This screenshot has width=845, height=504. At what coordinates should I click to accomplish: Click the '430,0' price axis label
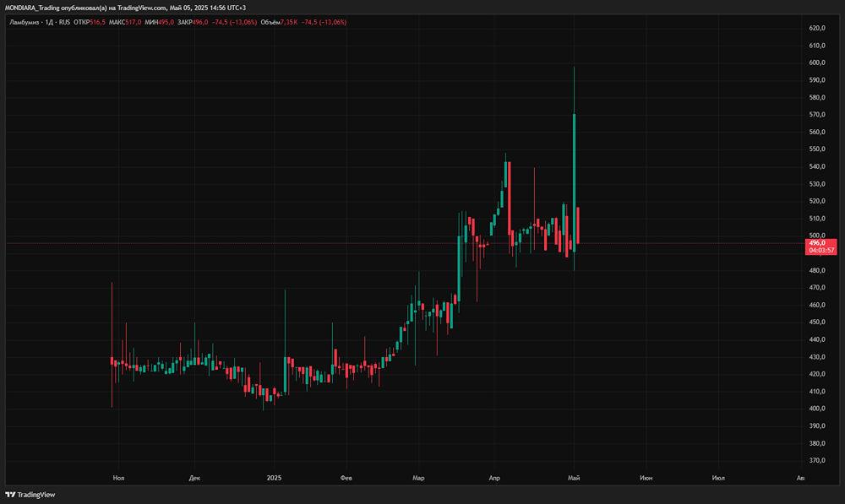[x=817, y=357]
